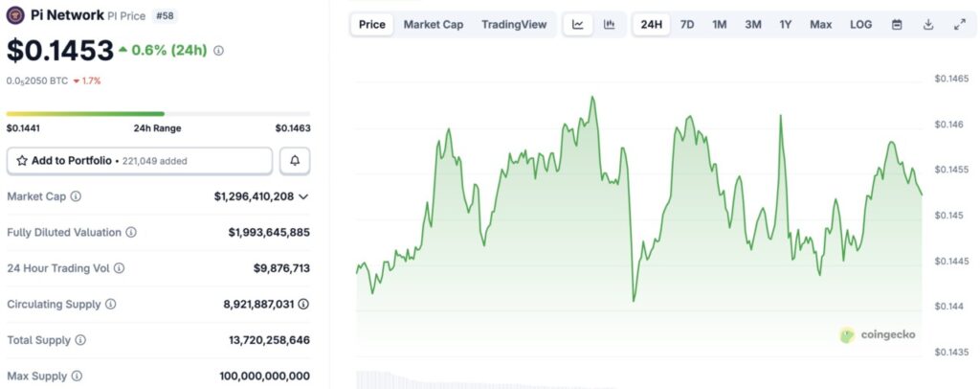Click info icon next to Market Cap

click(x=76, y=196)
